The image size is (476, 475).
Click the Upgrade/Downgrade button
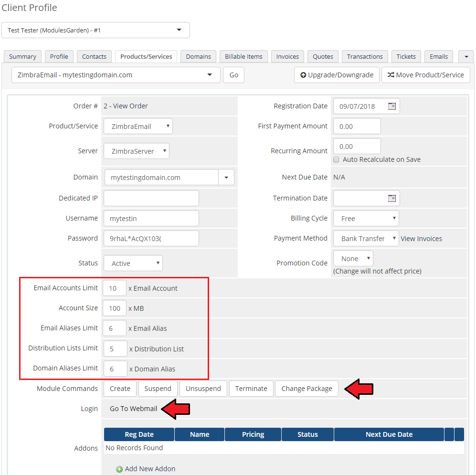(x=337, y=75)
